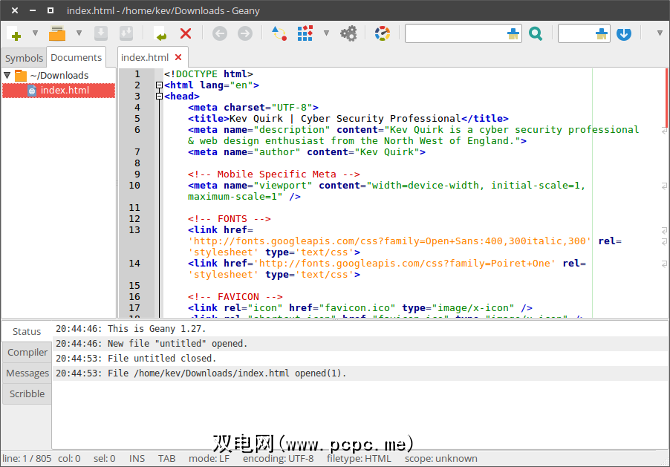Open the recent files dropdown arrow

click(78, 34)
